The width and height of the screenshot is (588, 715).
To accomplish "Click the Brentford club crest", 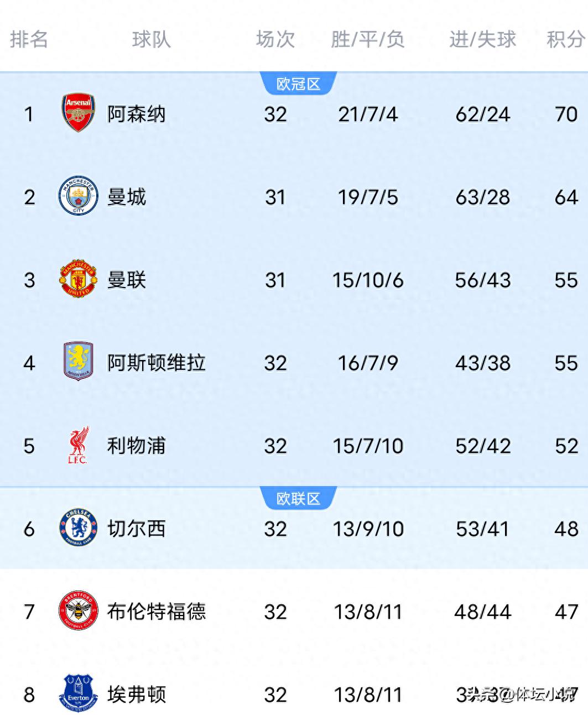I will point(78,610).
